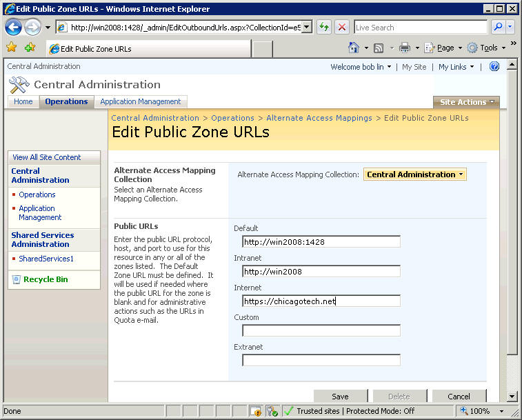Click the Default zone URL field
Image resolution: width=522 pixels, height=420 pixels.
(321, 242)
